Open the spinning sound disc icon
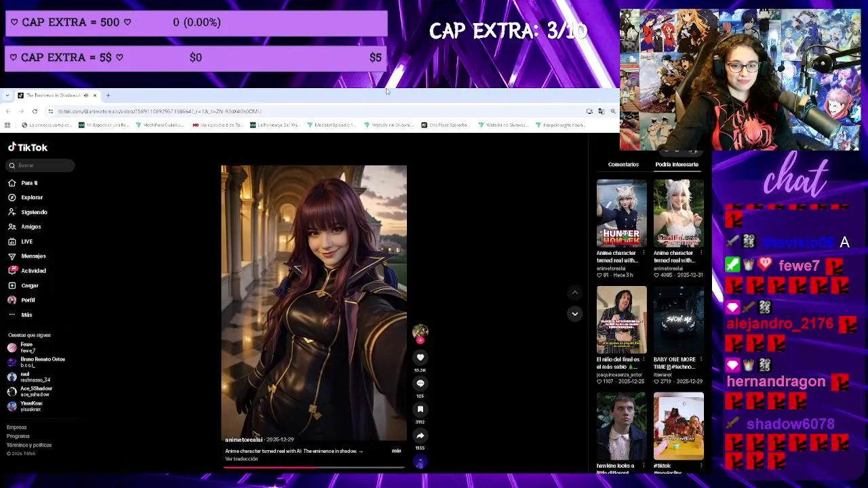868x488 pixels. 420,462
